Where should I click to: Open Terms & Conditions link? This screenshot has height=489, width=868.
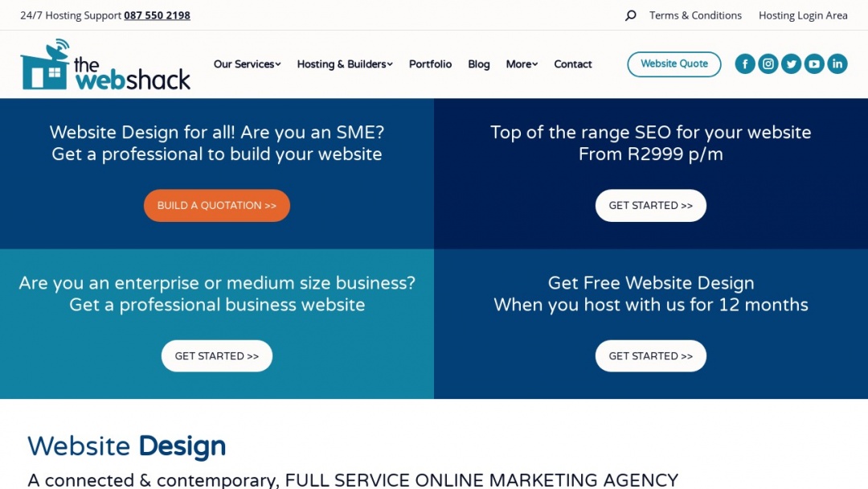coord(695,14)
